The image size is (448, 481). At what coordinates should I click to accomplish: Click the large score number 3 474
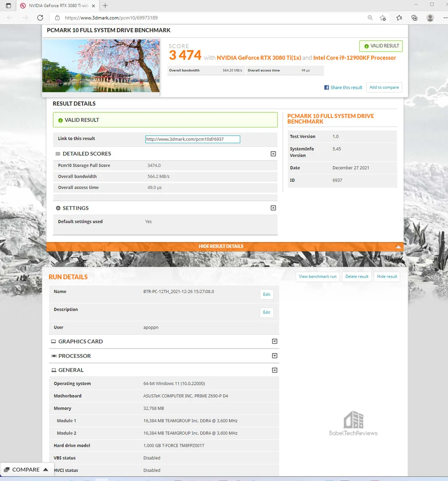pos(185,55)
